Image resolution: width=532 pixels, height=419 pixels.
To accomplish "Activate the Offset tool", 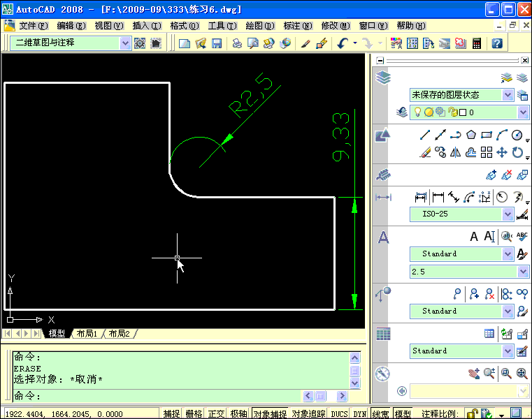I will tap(471, 152).
